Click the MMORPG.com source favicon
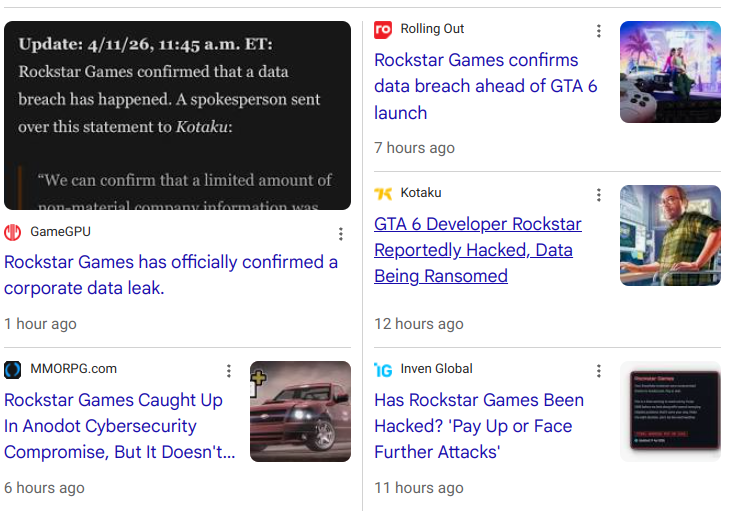This screenshot has height=519, width=741. click(13, 369)
